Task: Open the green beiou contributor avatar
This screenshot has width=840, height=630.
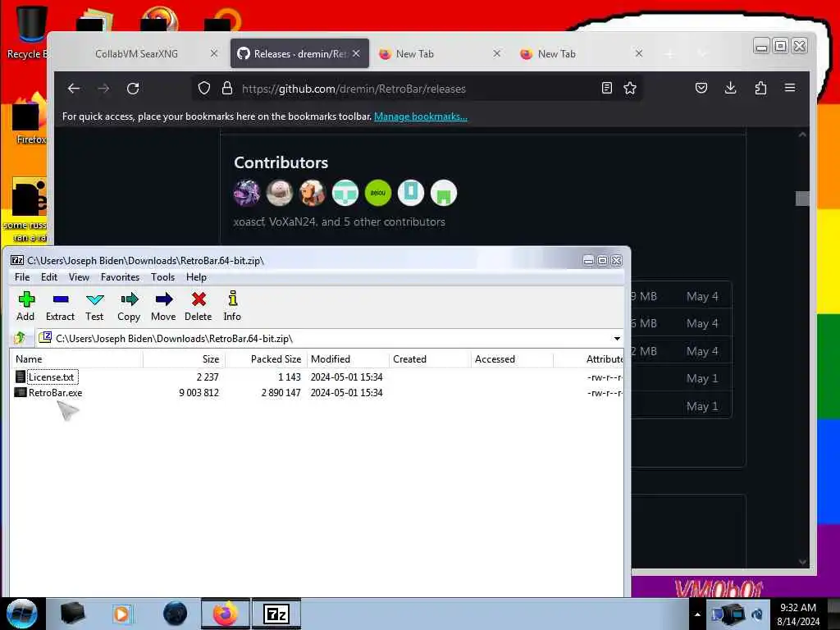Action: pos(378,193)
